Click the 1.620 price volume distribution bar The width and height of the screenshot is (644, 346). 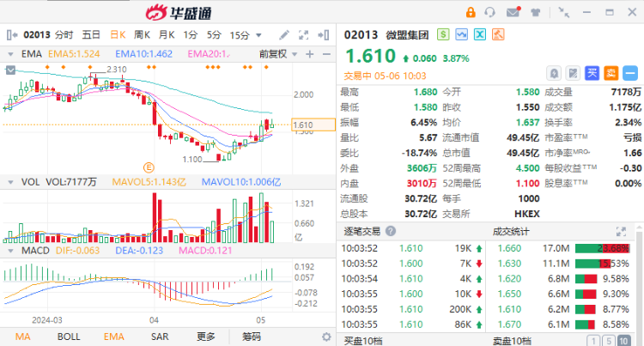[586, 279]
